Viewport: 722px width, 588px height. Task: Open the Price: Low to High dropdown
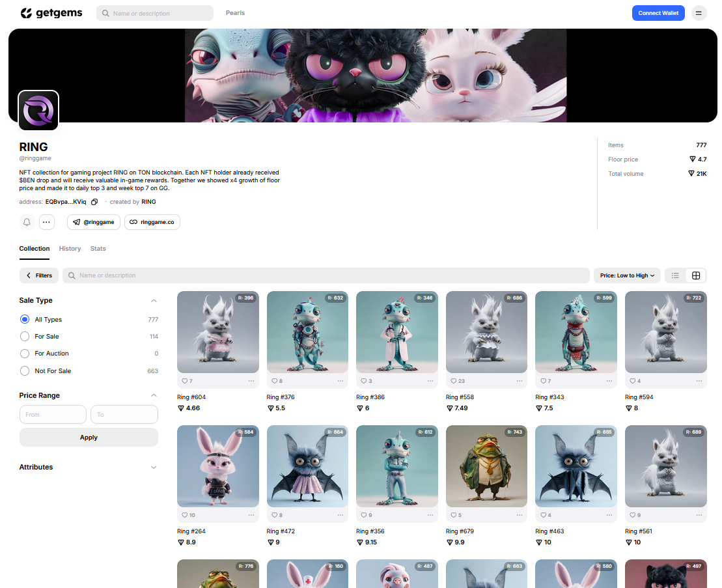(627, 275)
